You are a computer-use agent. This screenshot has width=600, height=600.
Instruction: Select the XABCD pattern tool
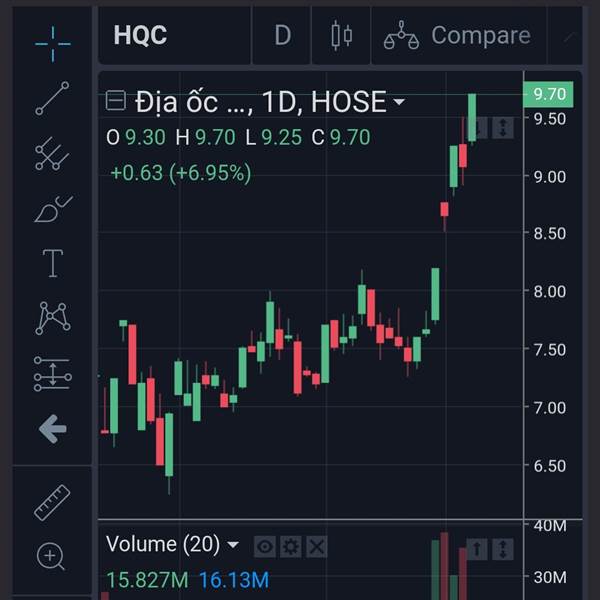click(53, 318)
